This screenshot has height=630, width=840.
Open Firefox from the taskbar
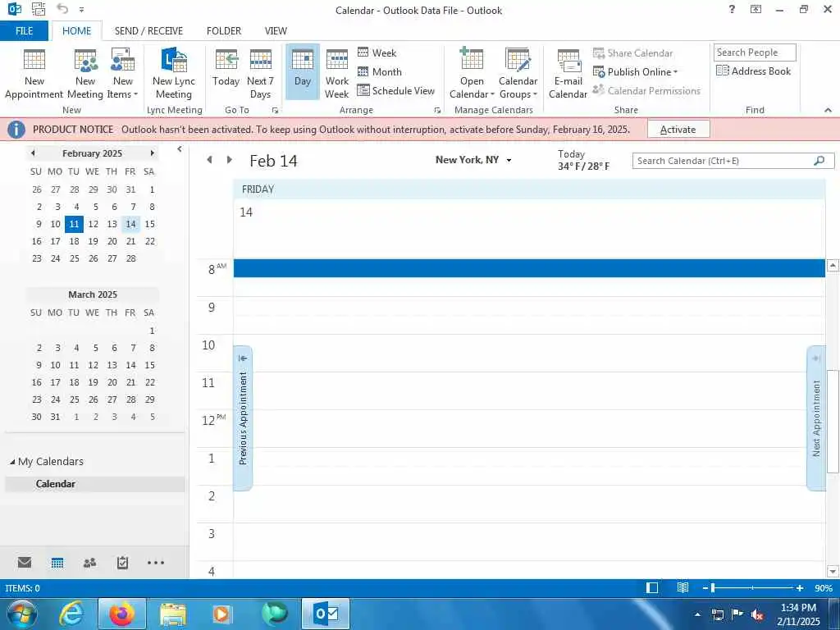tap(121, 614)
